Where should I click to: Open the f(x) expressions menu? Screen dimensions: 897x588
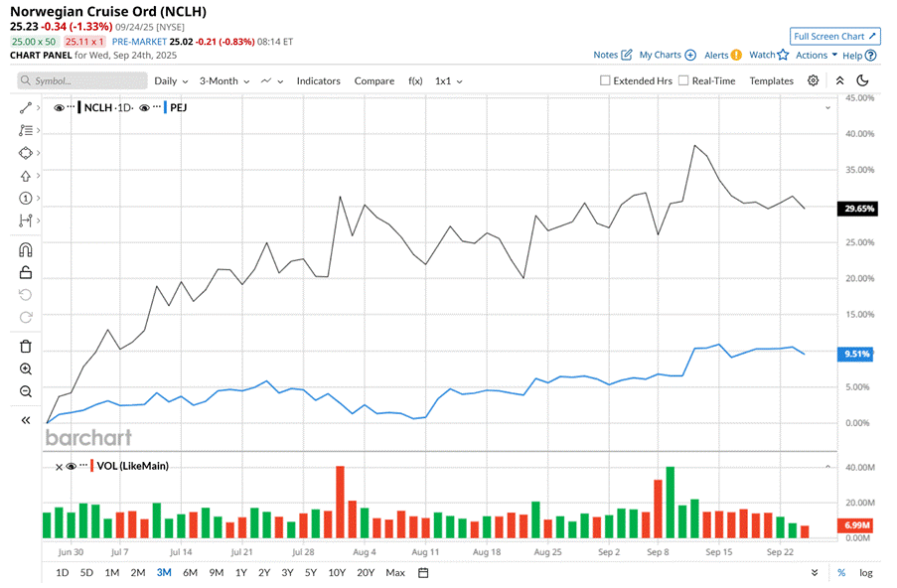[x=415, y=81]
